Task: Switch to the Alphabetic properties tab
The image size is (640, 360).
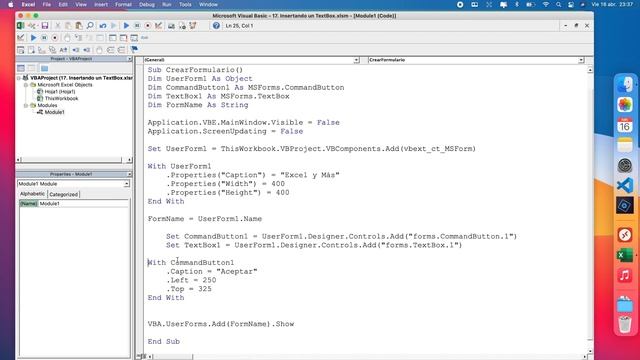Action: click(x=32, y=194)
